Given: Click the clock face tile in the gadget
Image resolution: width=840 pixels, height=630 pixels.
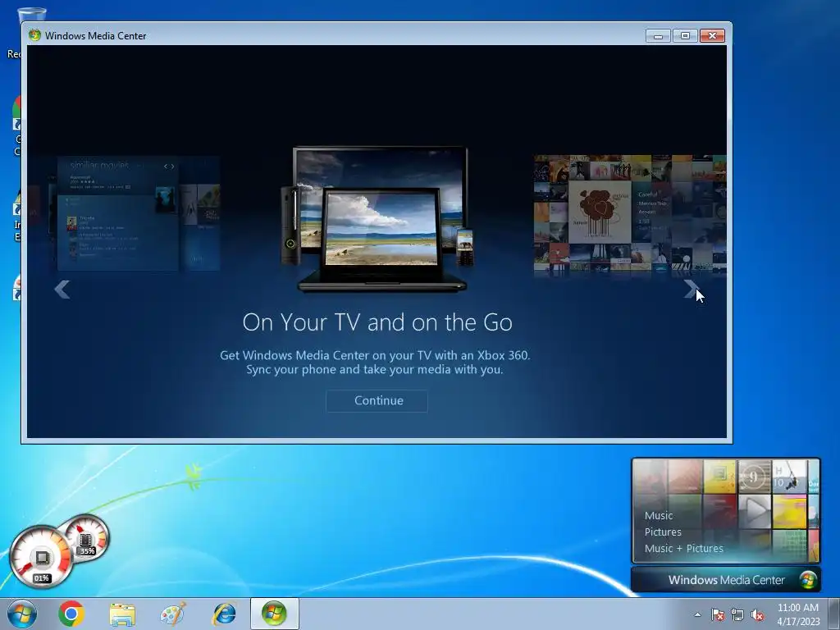Looking at the screenshot, I should coord(755,477).
